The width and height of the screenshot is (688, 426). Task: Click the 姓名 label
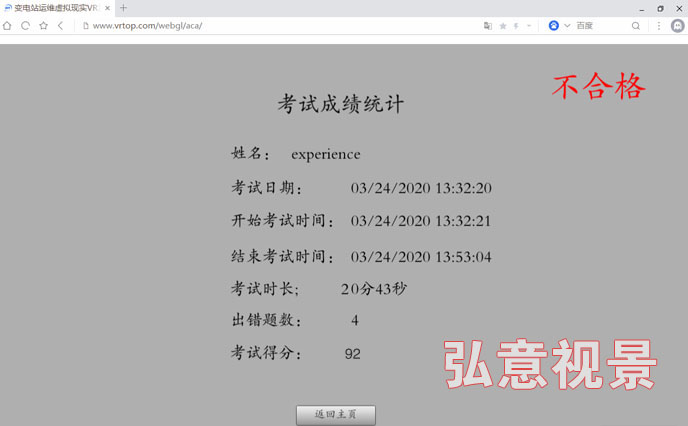point(250,154)
